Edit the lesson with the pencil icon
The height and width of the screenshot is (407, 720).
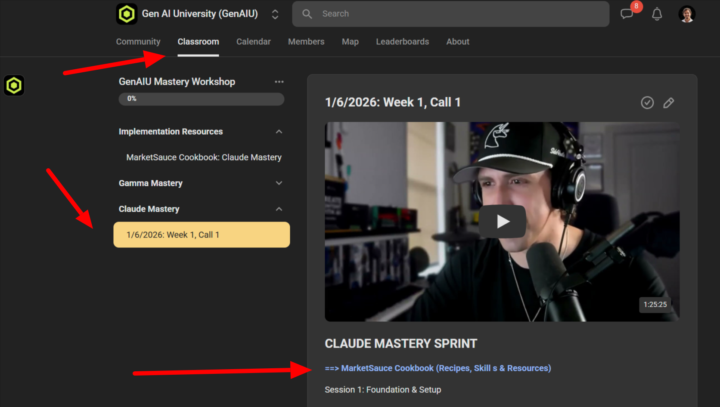pyautogui.click(x=669, y=102)
